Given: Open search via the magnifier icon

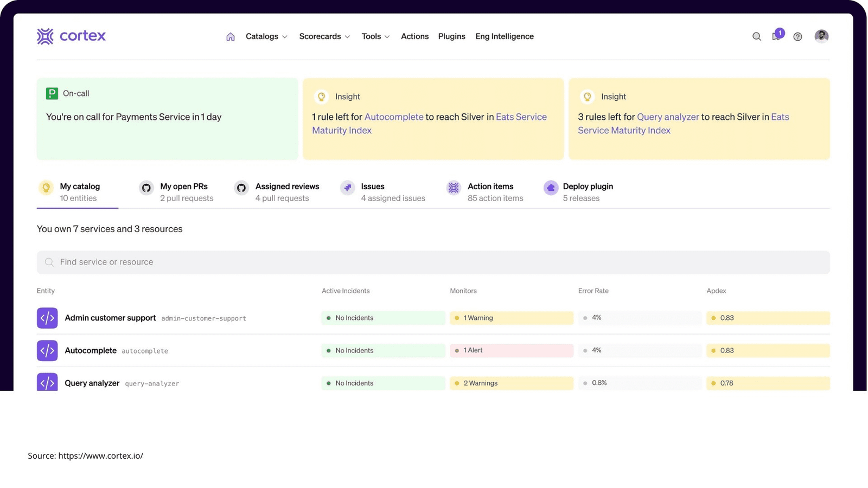Looking at the screenshot, I should [756, 37].
